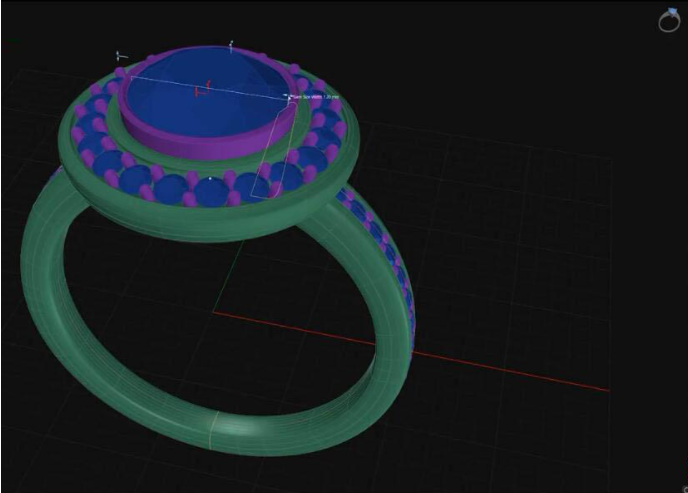Image resolution: width=688 pixels, height=493 pixels.
Task: Select the red gumball handle on center stone
Action: point(203,88)
